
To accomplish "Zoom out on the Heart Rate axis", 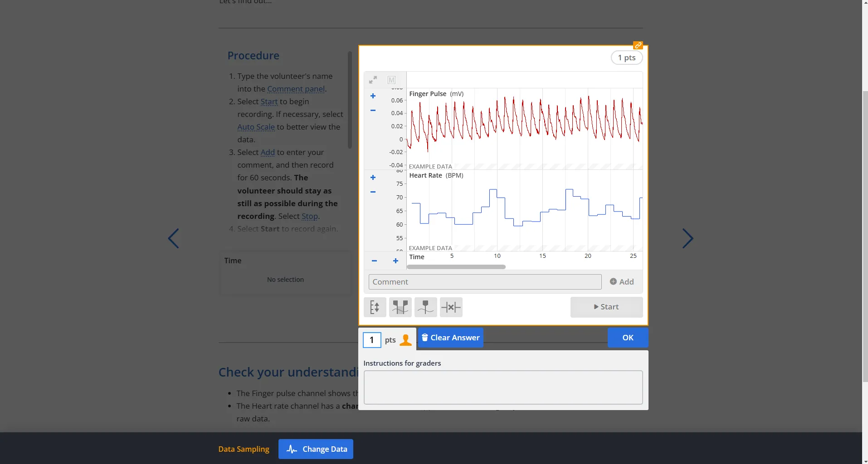I will [x=373, y=192].
